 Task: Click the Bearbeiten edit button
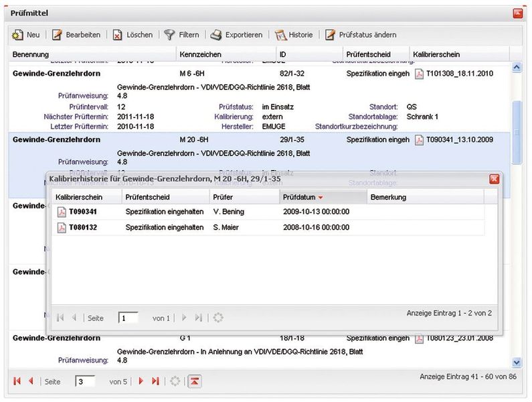click(76, 35)
